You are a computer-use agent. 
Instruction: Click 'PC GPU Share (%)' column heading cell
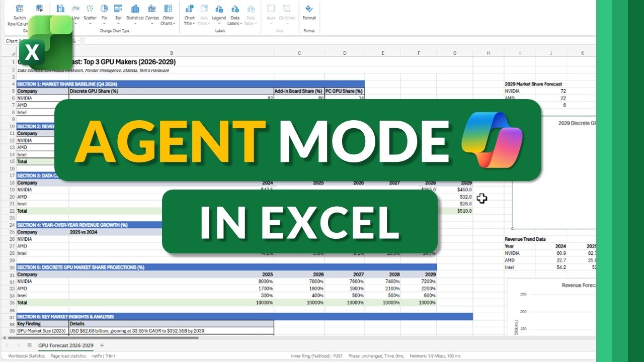(x=345, y=92)
